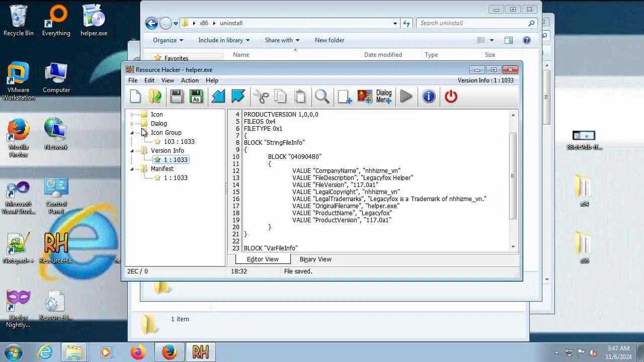Screen dimensions: 644x362
Task: Open Explorer help question mark icon
Action: coord(527,40)
